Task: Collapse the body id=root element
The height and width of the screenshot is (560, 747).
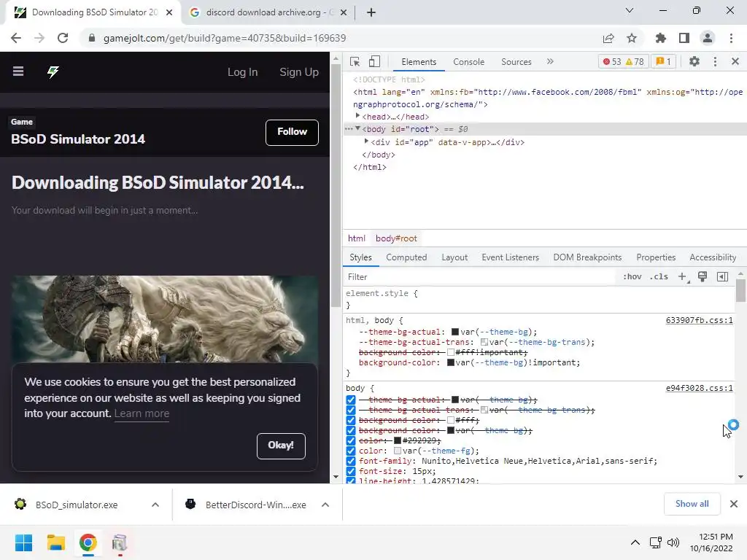Action: tap(357, 128)
